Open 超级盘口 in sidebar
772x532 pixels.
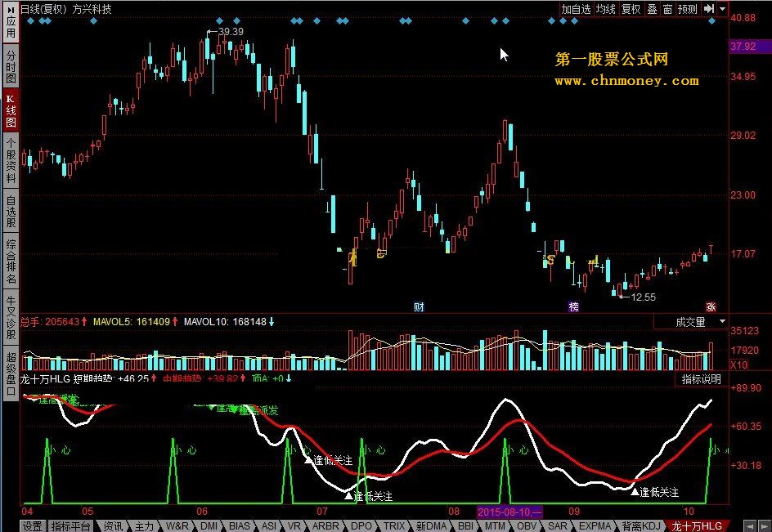point(11,373)
